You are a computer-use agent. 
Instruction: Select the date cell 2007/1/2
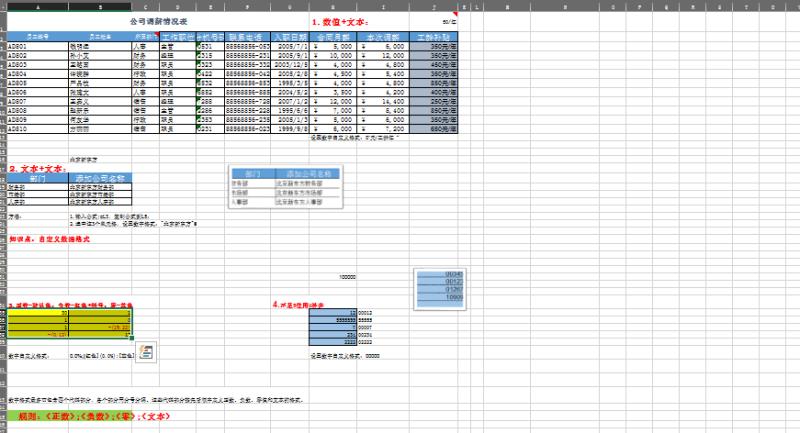[x=290, y=101]
